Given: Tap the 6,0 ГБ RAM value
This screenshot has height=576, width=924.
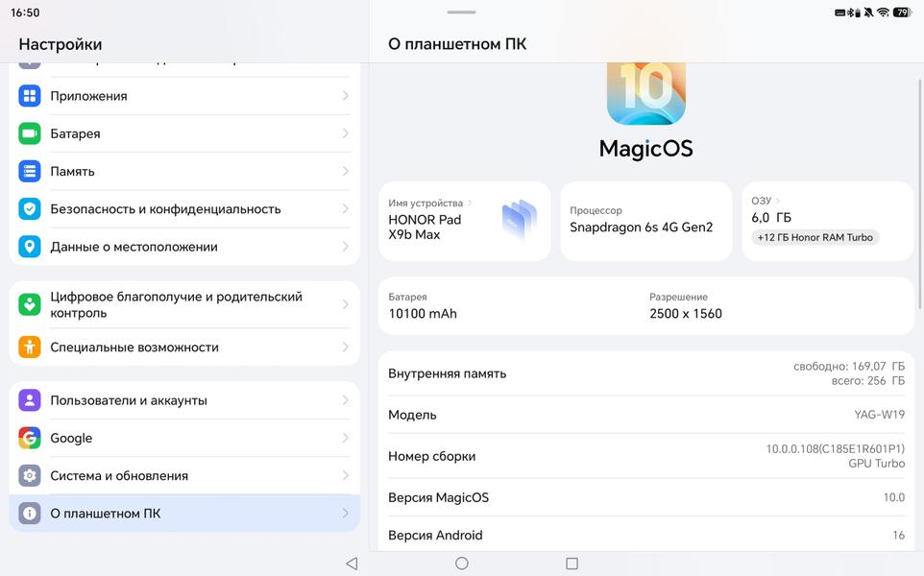Looking at the screenshot, I should pos(770,217).
